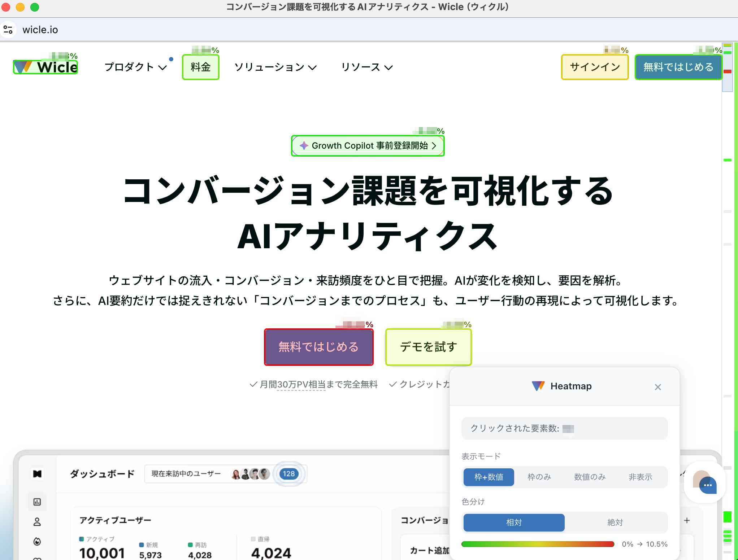The image size is (738, 560).
Task: Click the flame icon in dashboard sidebar
Action: (37, 541)
